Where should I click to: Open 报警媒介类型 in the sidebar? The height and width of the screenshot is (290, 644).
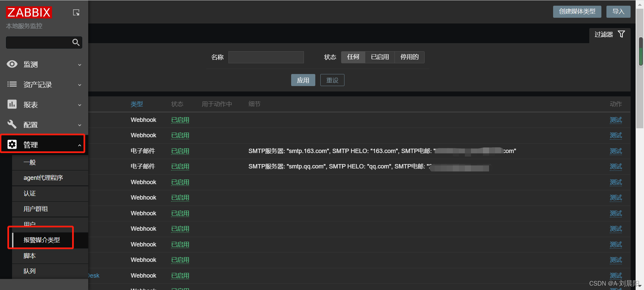pos(42,240)
